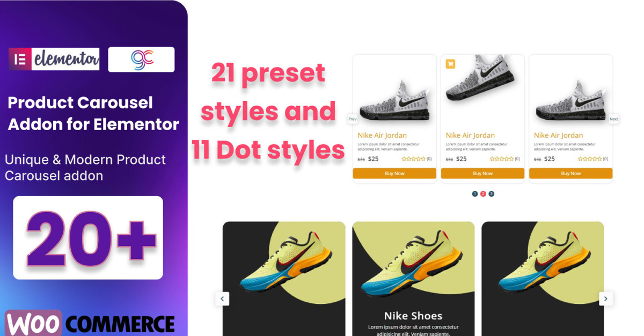
Task: Select the red pagination dot 2
Action: [483, 194]
